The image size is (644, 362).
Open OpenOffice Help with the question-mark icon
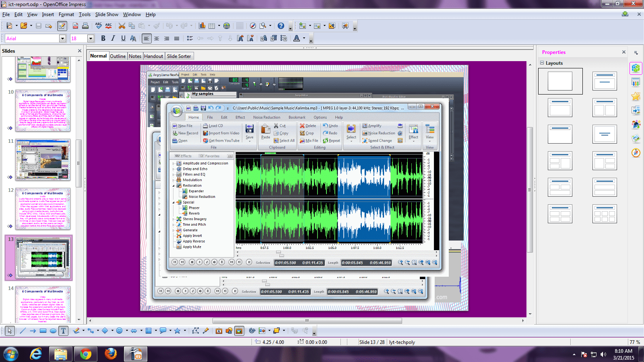click(x=281, y=26)
